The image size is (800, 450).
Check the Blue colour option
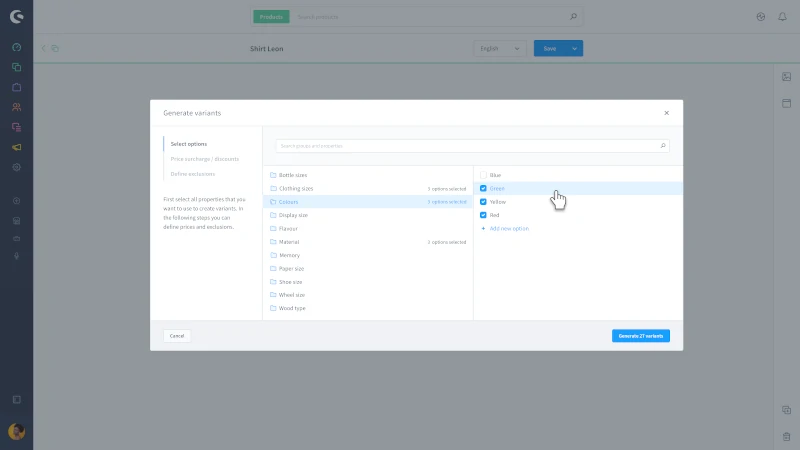coord(484,175)
